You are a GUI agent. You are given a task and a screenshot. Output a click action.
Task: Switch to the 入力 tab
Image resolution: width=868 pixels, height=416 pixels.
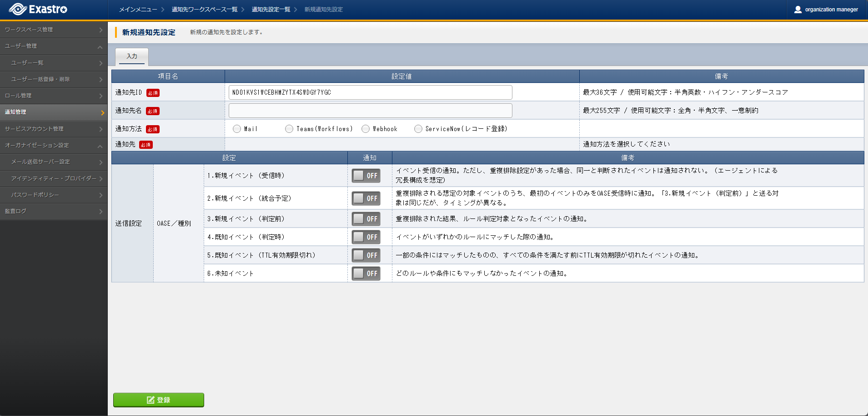[132, 56]
